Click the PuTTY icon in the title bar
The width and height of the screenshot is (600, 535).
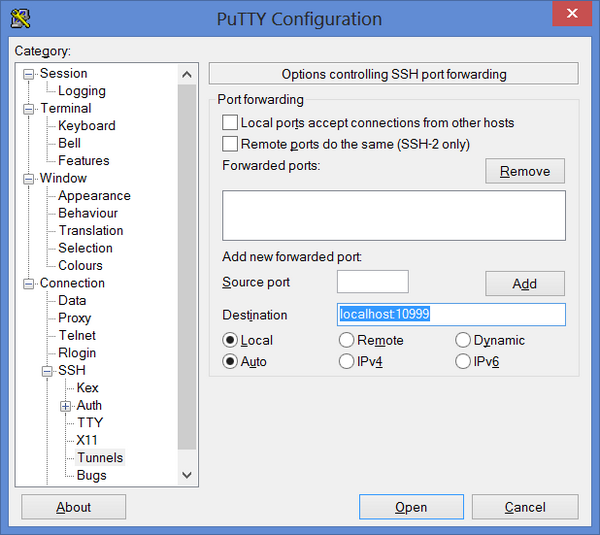[x=20, y=18]
